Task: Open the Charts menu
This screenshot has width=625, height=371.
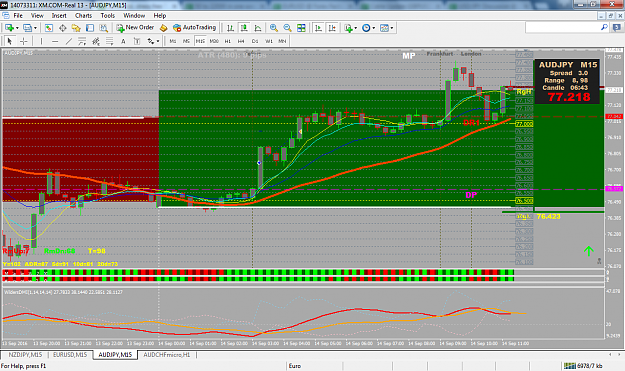Action: [83, 16]
